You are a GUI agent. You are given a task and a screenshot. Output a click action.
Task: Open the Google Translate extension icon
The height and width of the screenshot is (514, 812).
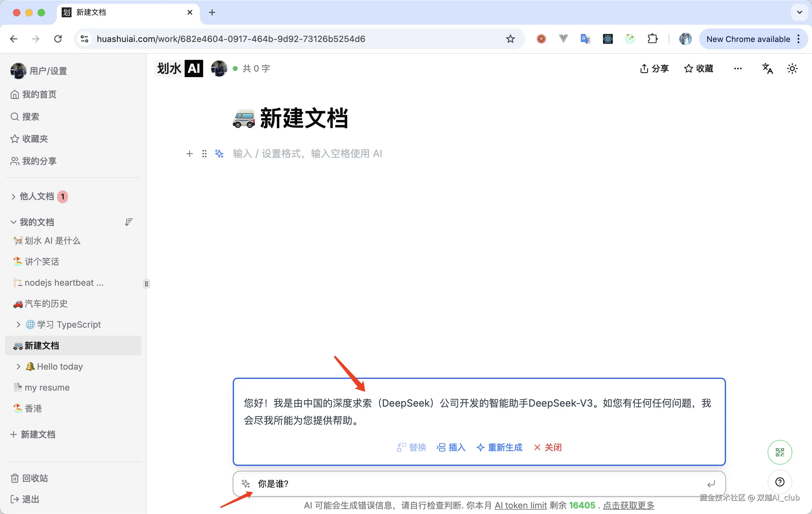click(x=585, y=39)
